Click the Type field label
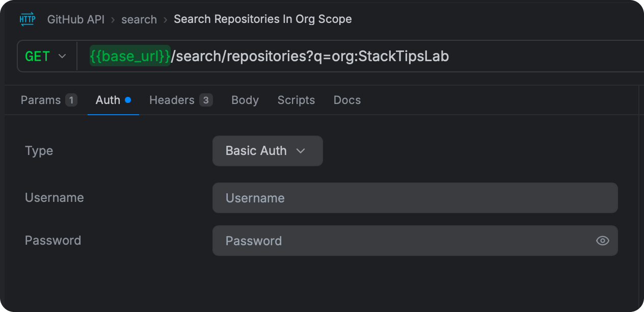The image size is (644, 312). 39,151
